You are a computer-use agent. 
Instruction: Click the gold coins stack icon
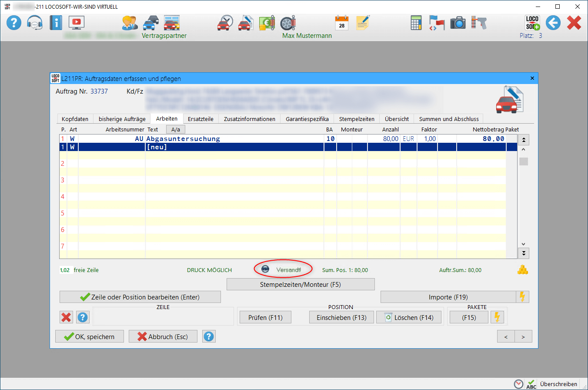click(522, 270)
